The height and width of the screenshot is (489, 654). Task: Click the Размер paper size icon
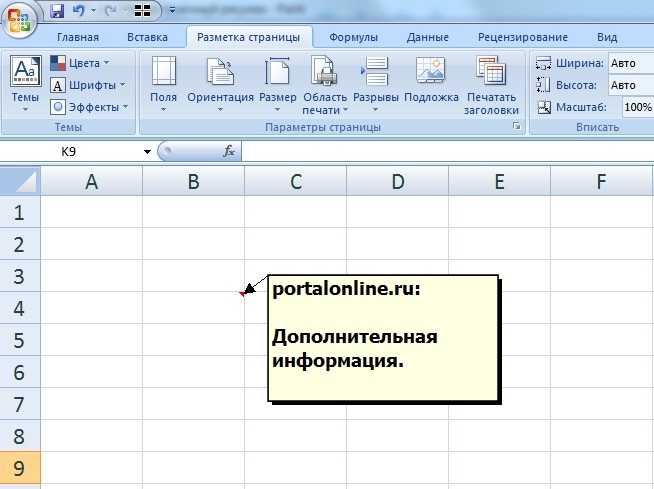(277, 71)
